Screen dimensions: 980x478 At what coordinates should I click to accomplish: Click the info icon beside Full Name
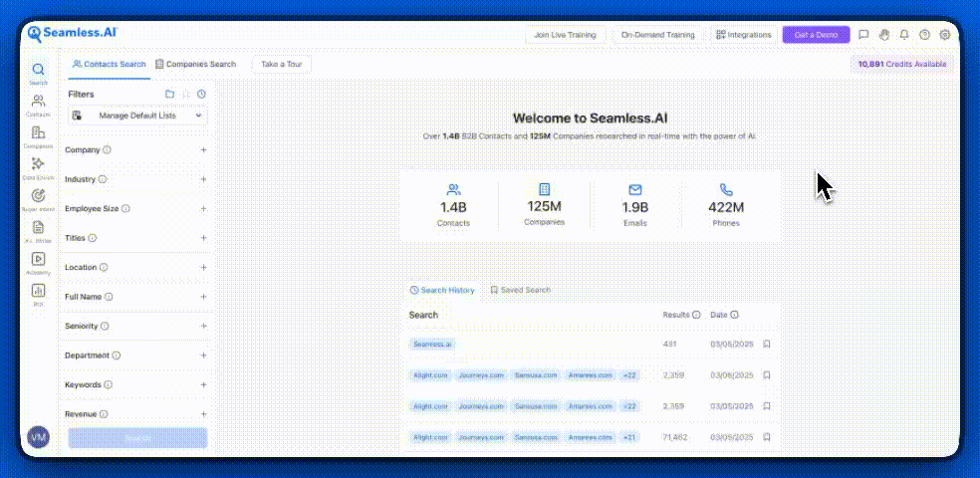coord(109,297)
